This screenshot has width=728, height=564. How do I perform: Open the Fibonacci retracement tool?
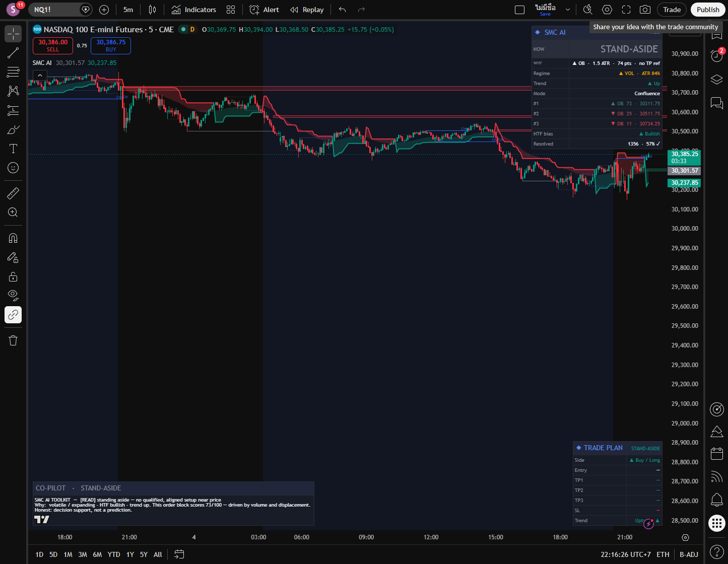click(13, 72)
